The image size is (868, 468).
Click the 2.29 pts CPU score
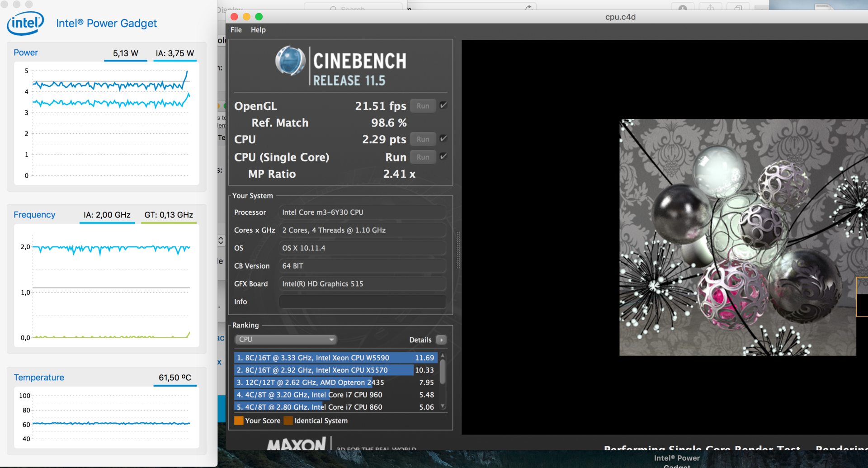(384, 140)
